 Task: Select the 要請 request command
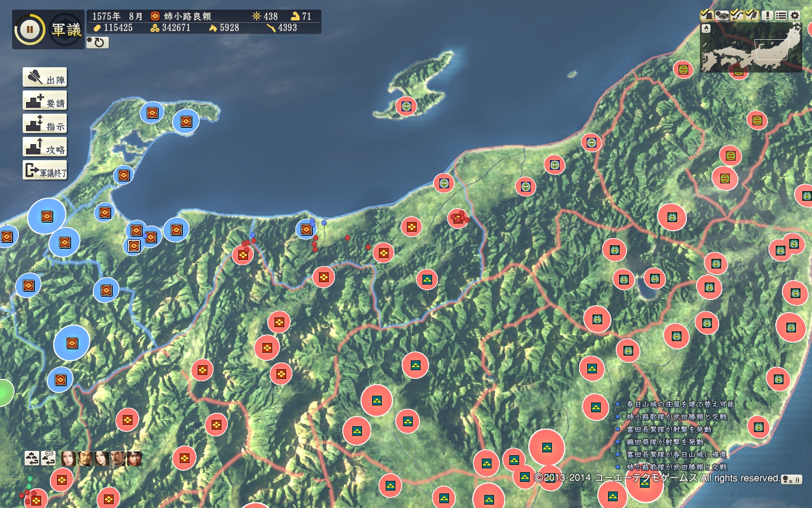(45, 101)
